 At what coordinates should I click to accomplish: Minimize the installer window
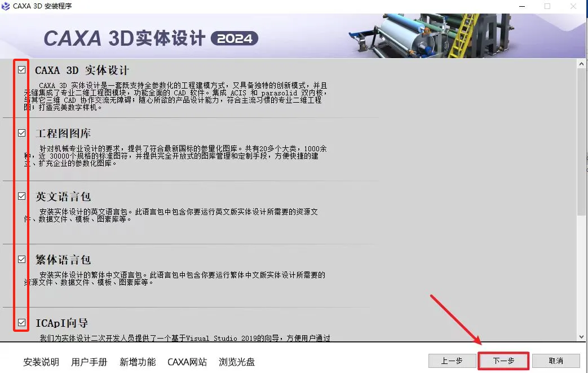pyautogui.click(x=522, y=6)
